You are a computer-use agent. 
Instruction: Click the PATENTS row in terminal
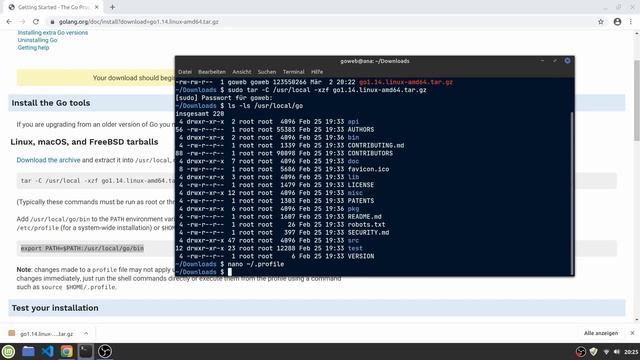click(x=275, y=200)
